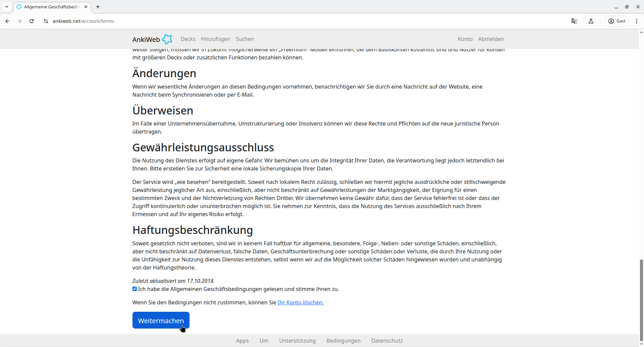Image resolution: width=644 pixels, height=347 pixels.
Task: Click the Überweisen heading
Action: 163,110
